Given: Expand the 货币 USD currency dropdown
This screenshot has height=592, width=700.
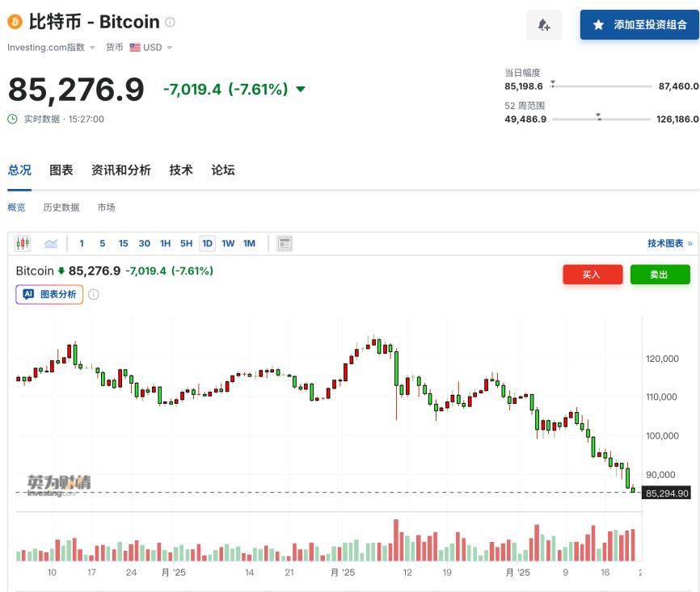Looking at the screenshot, I should (x=145, y=47).
